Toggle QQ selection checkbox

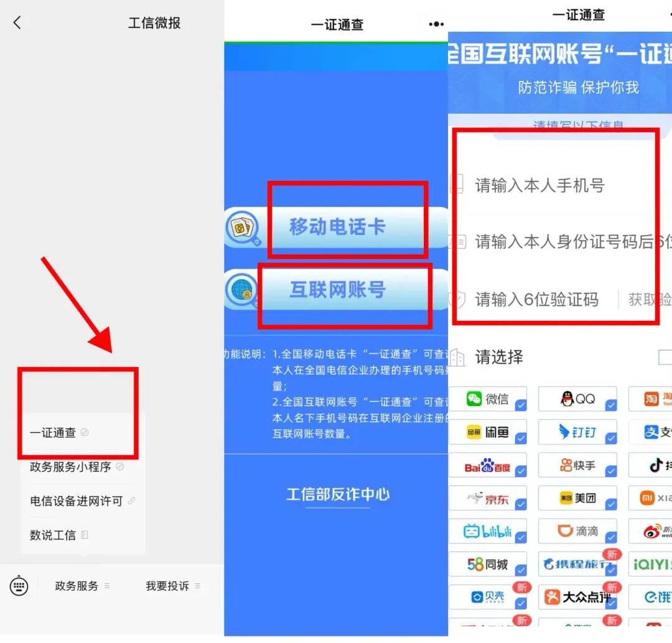point(611,405)
